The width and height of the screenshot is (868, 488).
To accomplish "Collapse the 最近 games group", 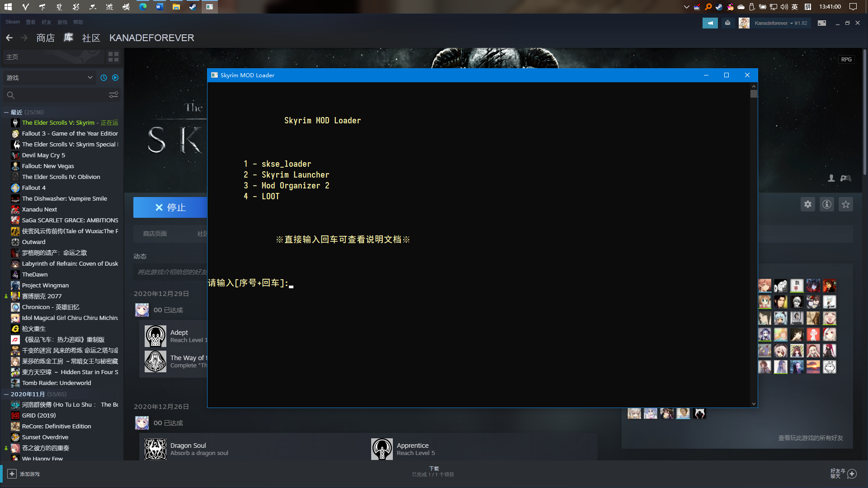I will click(6, 113).
